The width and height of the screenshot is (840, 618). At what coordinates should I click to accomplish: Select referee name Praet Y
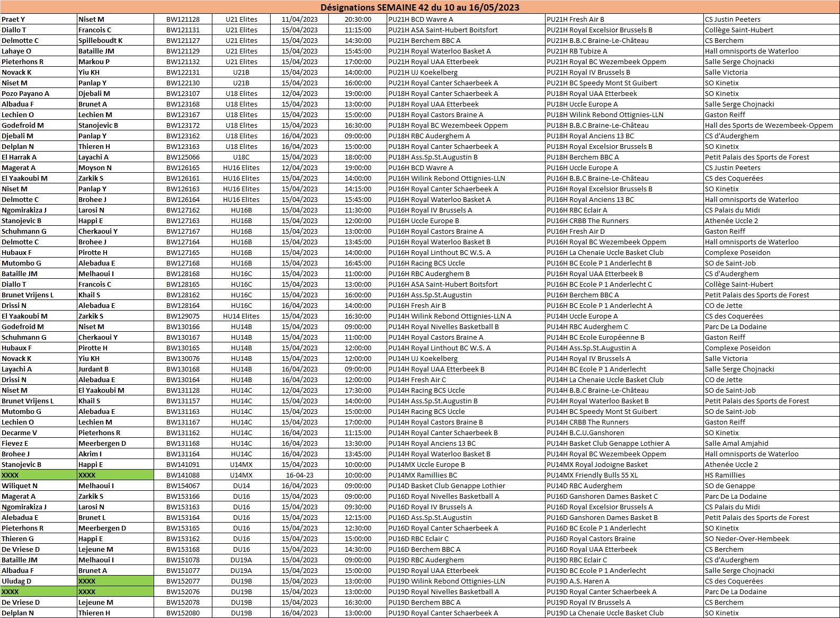tap(13, 20)
